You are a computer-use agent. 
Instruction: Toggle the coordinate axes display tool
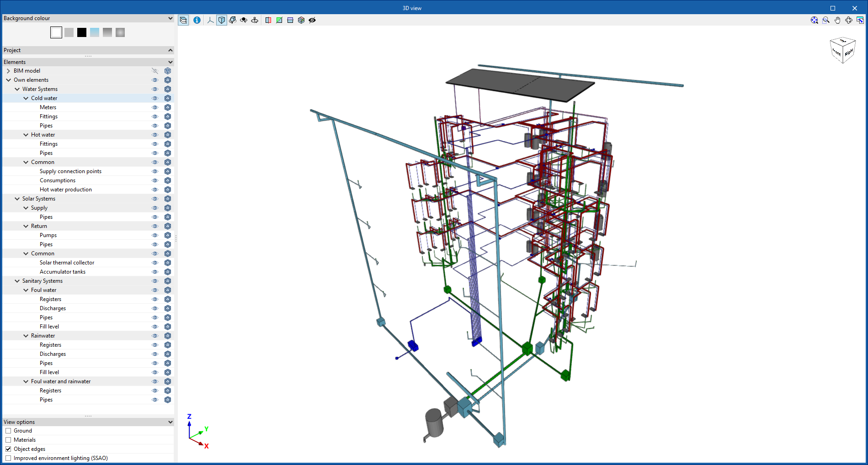click(210, 20)
